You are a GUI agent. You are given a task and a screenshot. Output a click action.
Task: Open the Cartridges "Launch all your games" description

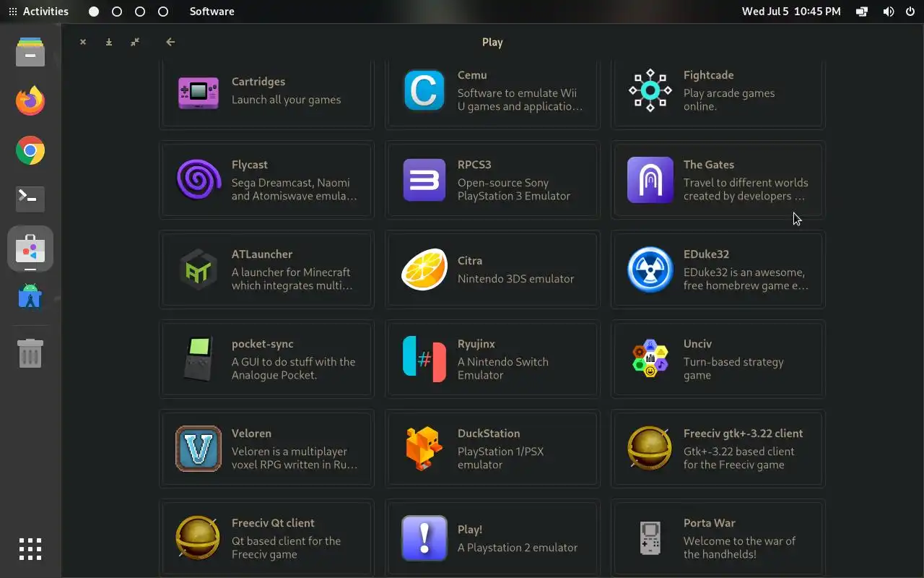point(286,100)
